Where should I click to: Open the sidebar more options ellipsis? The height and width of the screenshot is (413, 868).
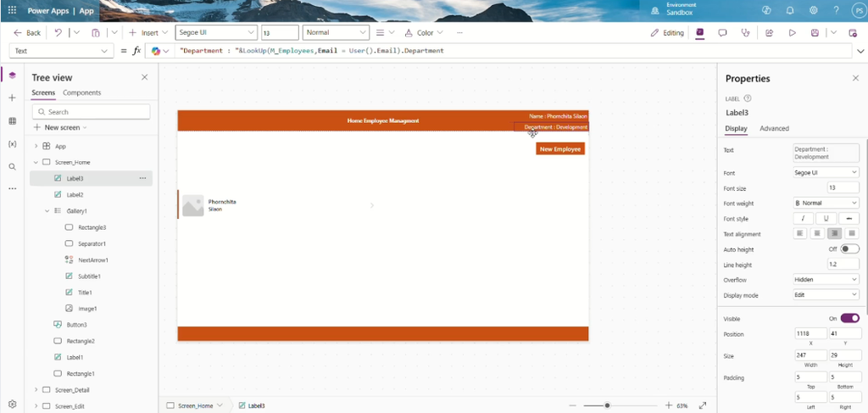[12, 189]
